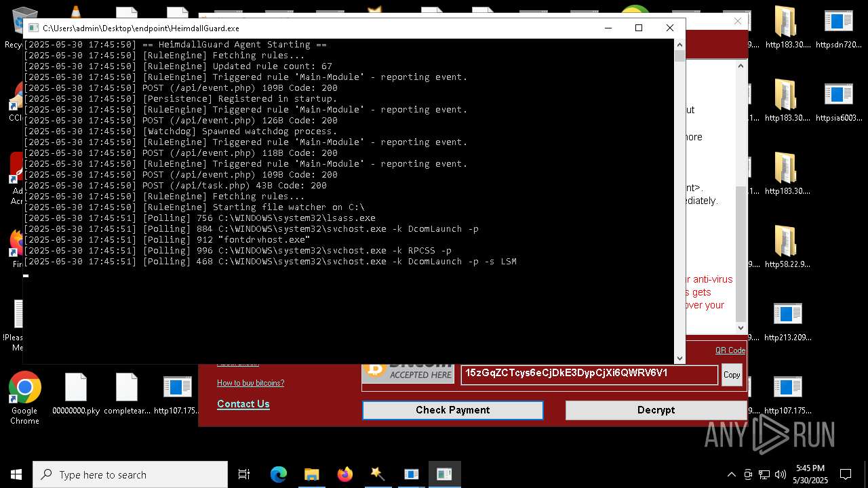Open the How to buy bitcoins? link
This screenshot has width=868, height=488.
click(x=250, y=383)
